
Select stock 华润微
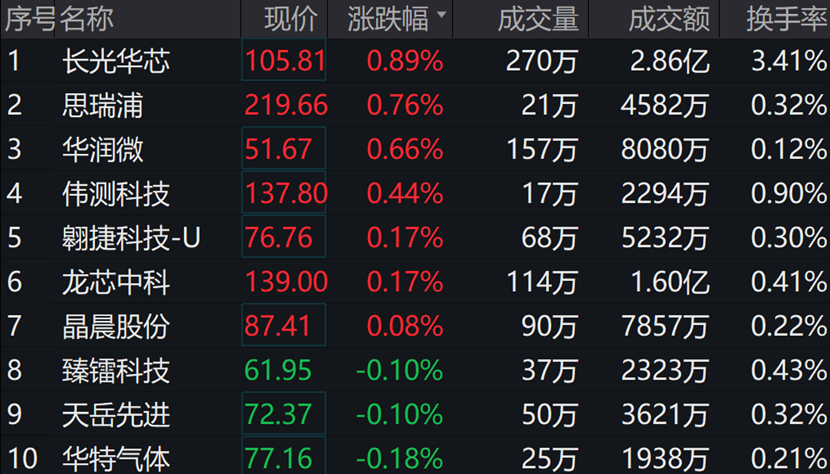(x=103, y=149)
